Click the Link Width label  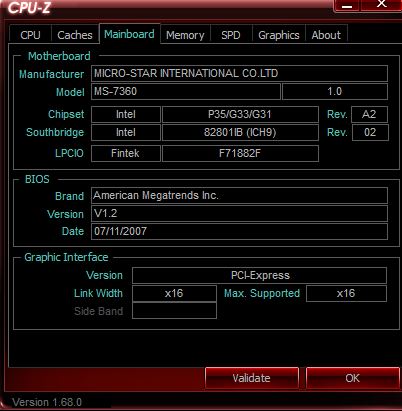pos(98,293)
